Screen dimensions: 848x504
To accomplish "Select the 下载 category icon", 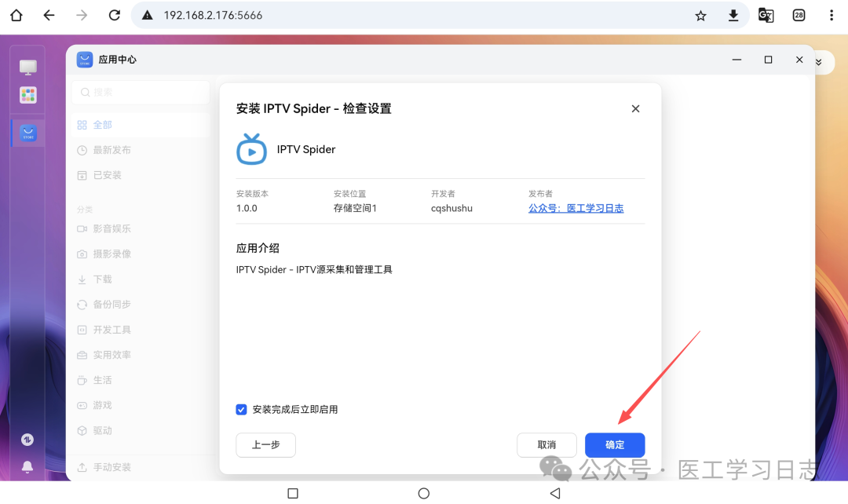I will [x=94, y=279].
